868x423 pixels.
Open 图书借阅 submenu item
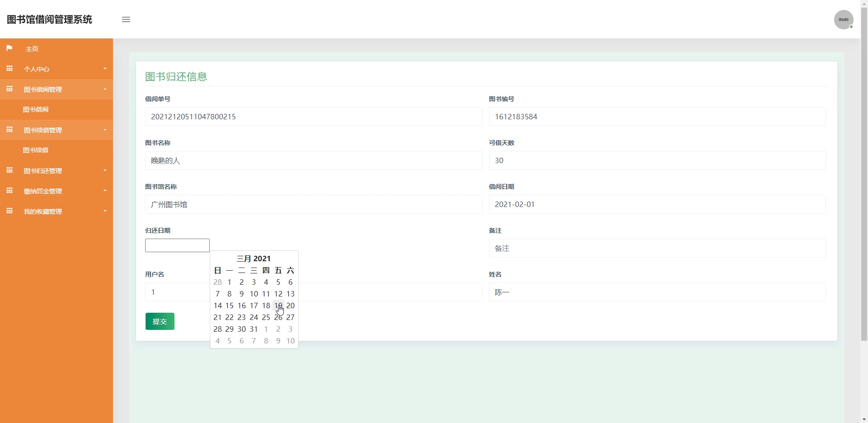click(x=57, y=109)
